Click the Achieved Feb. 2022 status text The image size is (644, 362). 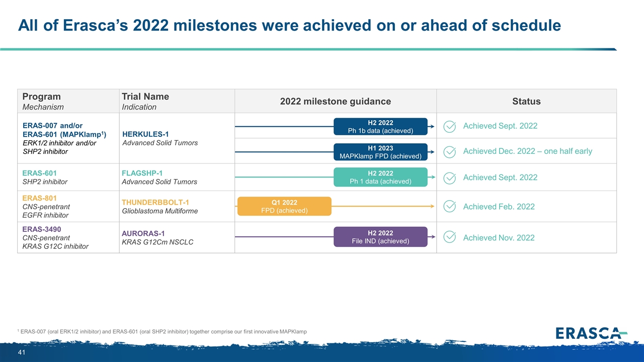pyautogui.click(x=499, y=207)
